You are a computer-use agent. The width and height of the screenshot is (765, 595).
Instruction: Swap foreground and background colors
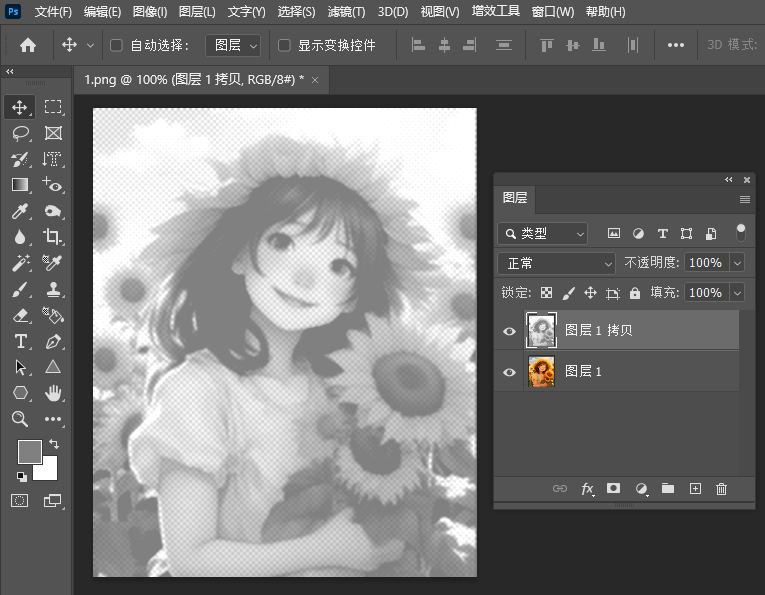(x=54, y=444)
